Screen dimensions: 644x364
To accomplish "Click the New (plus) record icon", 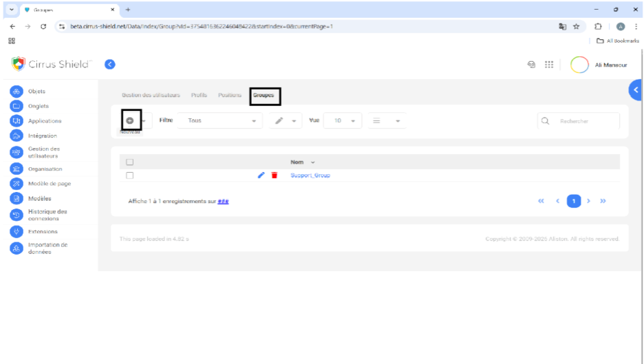I will pos(130,120).
